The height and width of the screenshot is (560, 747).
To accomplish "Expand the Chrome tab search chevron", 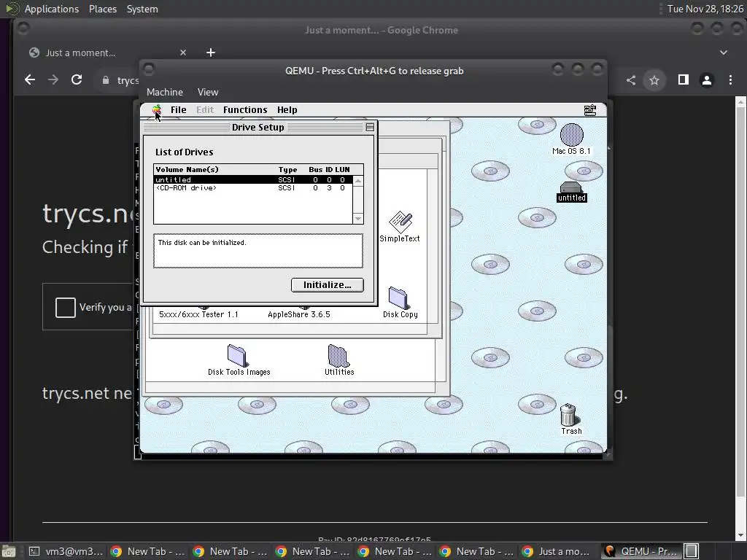I will (724, 52).
